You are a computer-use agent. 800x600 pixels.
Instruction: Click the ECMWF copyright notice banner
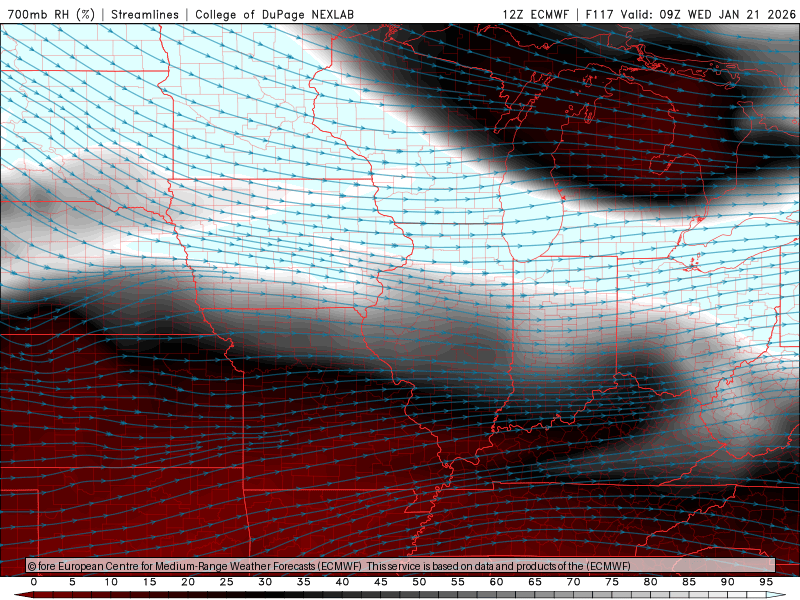click(x=401, y=566)
